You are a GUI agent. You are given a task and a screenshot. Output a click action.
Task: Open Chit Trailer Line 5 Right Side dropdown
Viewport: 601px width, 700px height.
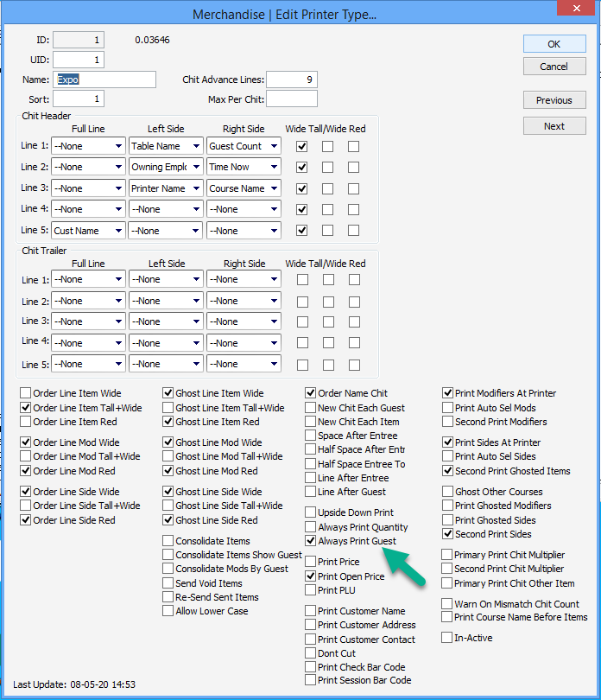point(244,365)
